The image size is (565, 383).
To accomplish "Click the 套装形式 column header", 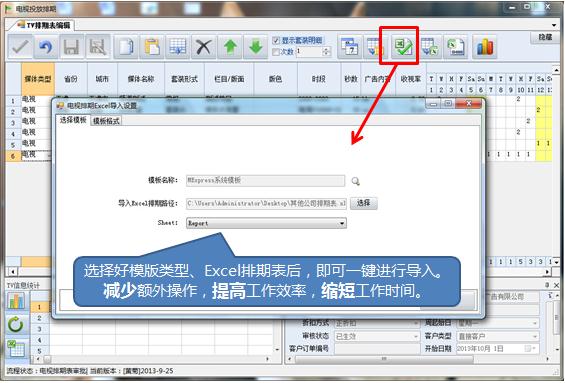I will 184,79.
